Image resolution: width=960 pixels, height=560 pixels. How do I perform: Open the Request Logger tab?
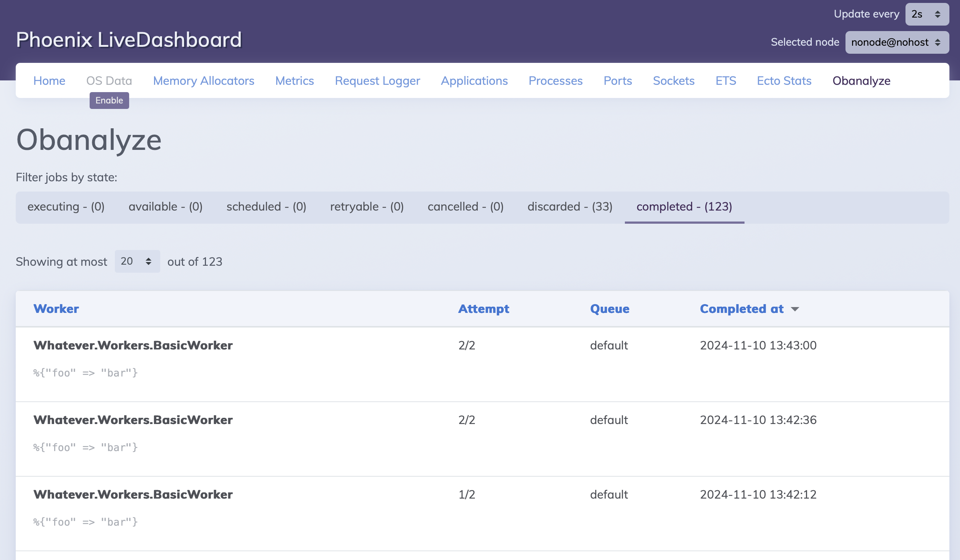pos(377,81)
